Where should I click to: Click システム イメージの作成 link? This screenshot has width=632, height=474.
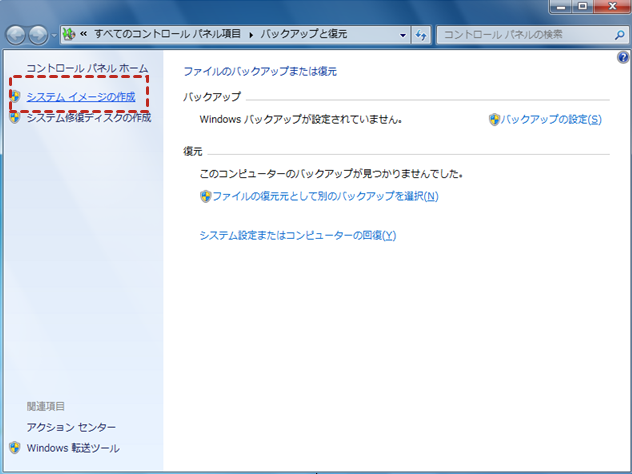(x=81, y=97)
